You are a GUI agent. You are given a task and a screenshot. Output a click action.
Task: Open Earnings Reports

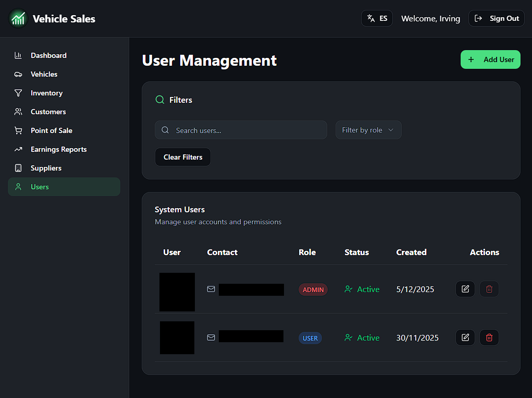[x=64, y=149]
